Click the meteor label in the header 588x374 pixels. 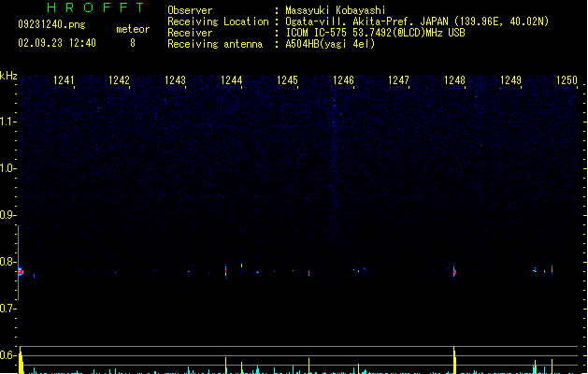point(133,29)
